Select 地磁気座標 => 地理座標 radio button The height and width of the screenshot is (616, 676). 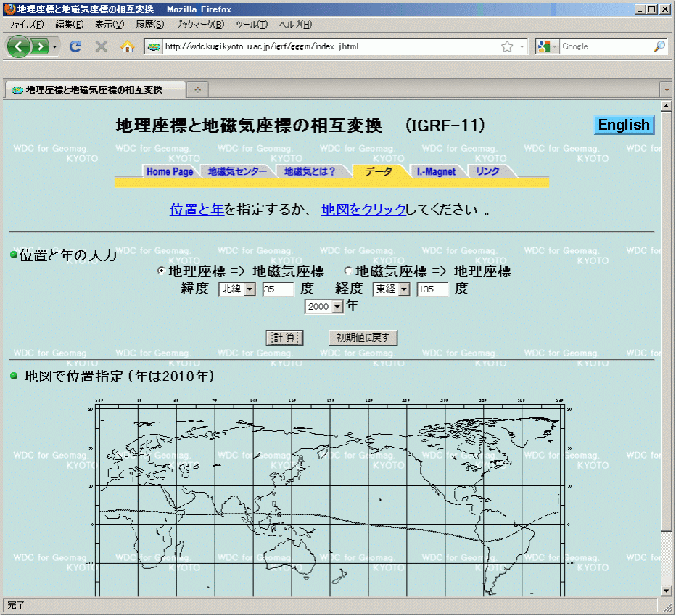click(348, 271)
